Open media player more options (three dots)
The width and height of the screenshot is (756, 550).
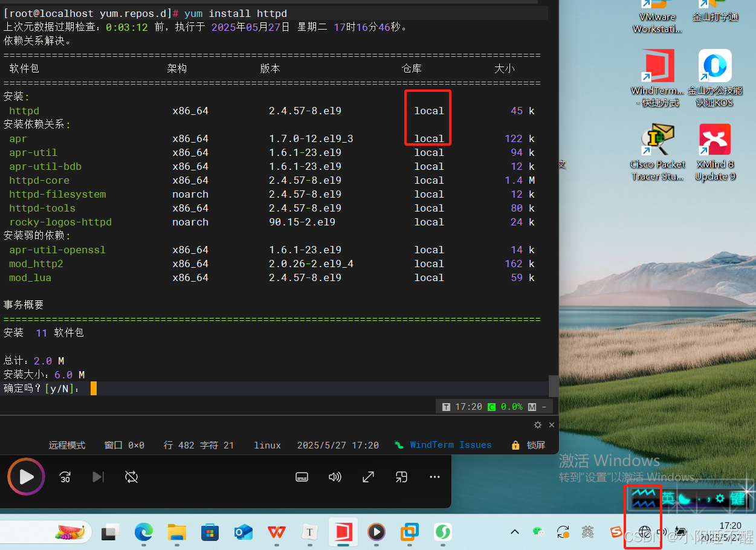tap(435, 477)
